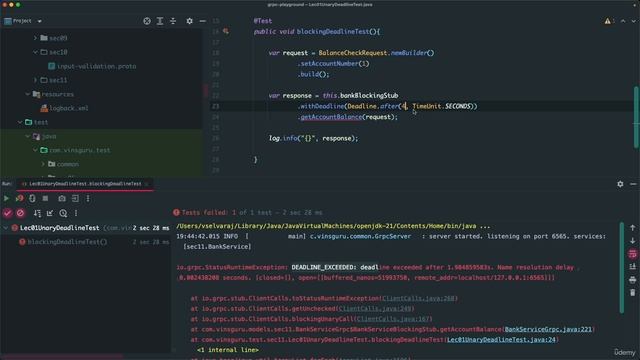Toggle Show Ignored tests filter
Viewport: 640px width, 360px height.
click(20, 213)
